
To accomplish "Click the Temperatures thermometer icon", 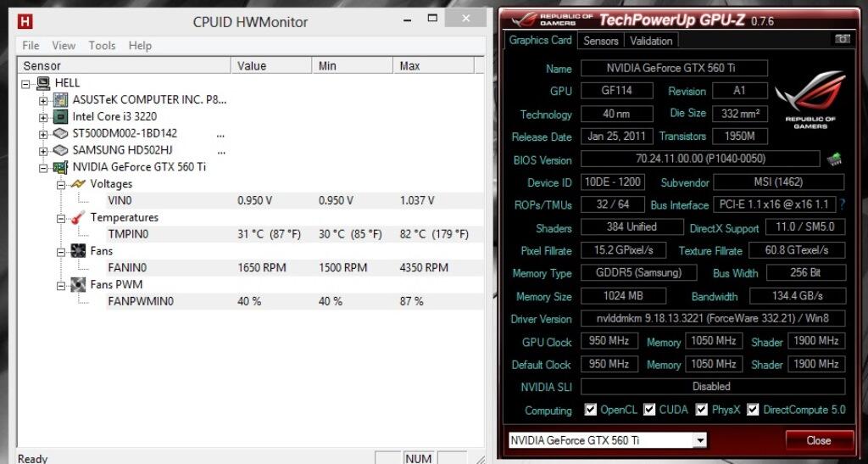I will [x=78, y=217].
